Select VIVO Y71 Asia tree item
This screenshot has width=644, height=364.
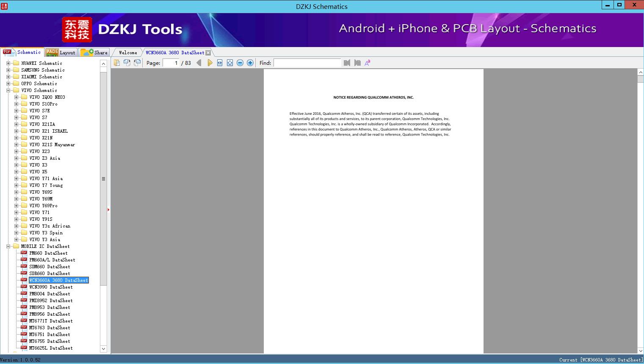[x=46, y=178]
